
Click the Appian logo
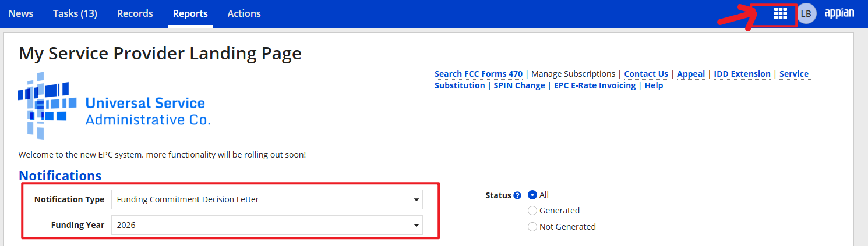(839, 13)
